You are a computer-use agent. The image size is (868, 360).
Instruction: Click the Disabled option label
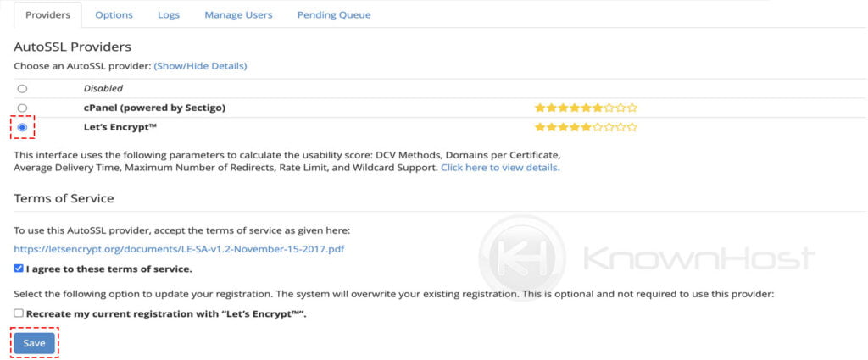point(103,88)
